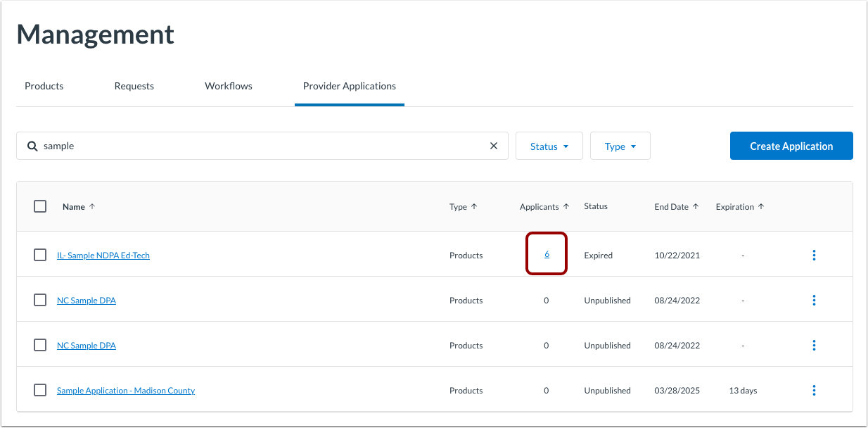This screenshot has width=868, height=428.
Task: Sort by Expiration column arrow
Action: (x=760, y=206)
